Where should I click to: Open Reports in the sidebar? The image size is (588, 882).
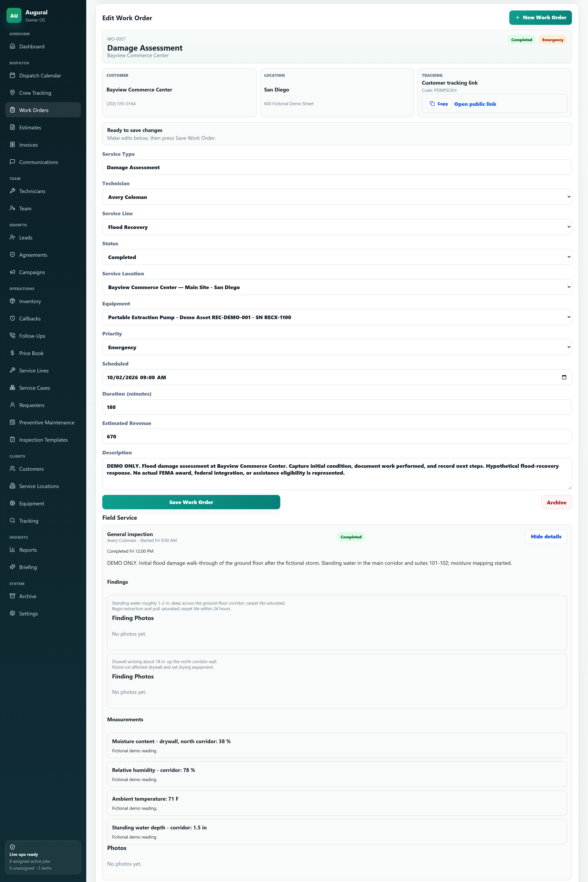pyautogui.click(x=43, y=550)
